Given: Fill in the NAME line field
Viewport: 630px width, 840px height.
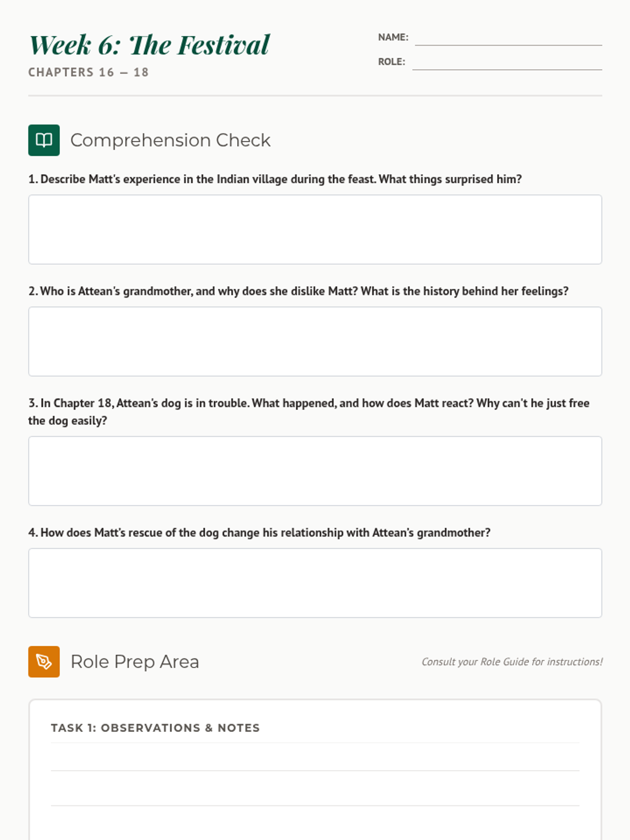Looking at the screenshot, I should coord(508,38).
